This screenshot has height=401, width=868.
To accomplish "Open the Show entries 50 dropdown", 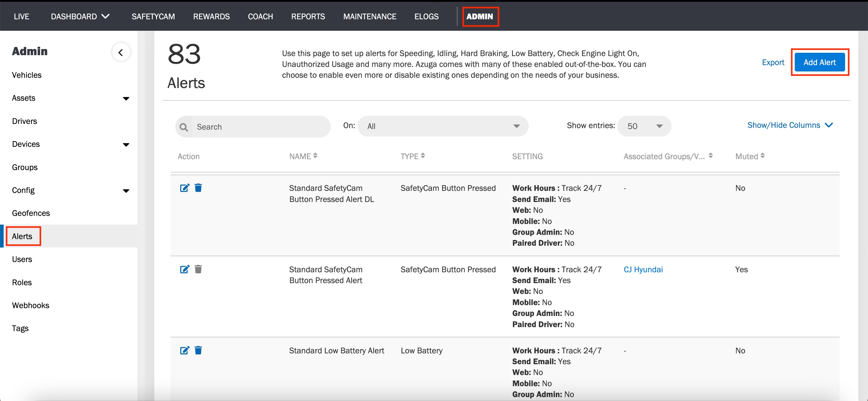I will [644, 126].
